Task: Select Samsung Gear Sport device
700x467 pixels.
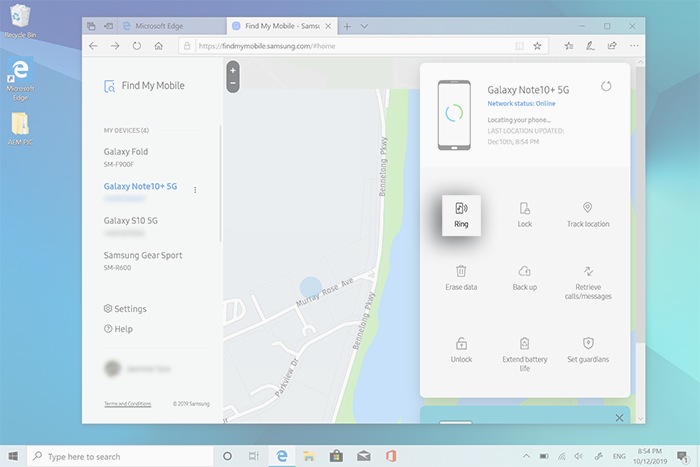Action: (x=143, y=261)
